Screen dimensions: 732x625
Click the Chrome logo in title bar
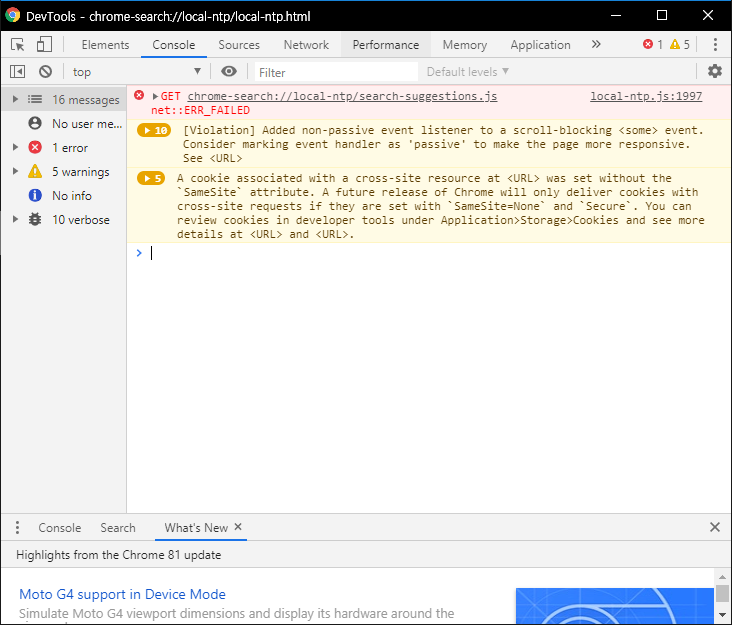[x=13, y=16]
